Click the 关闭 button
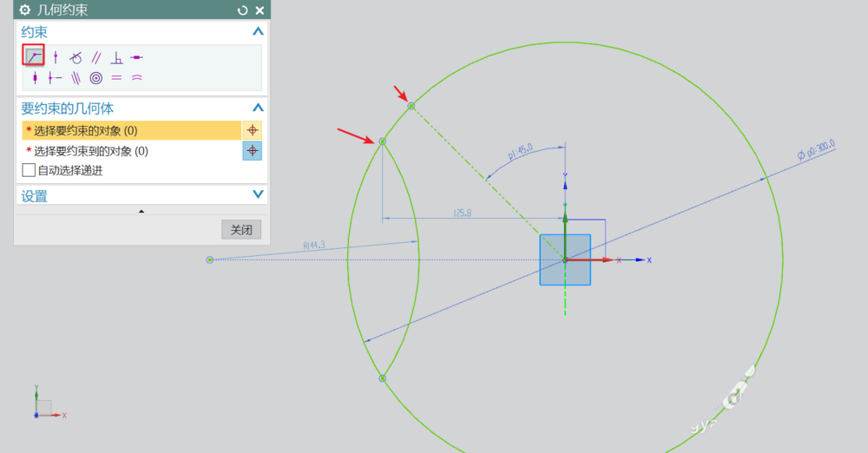This screenshot has height=453, width=868. tap(241, 230)
